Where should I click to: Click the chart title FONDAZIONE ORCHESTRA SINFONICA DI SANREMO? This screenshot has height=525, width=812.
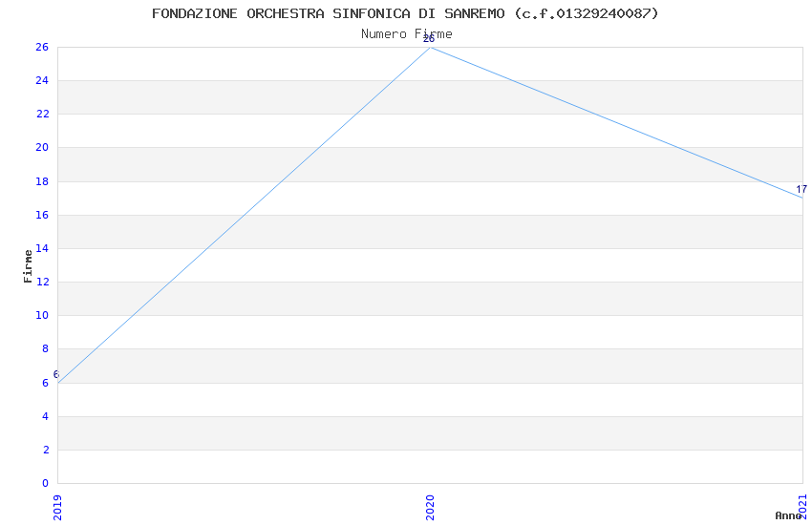[405, 13]
